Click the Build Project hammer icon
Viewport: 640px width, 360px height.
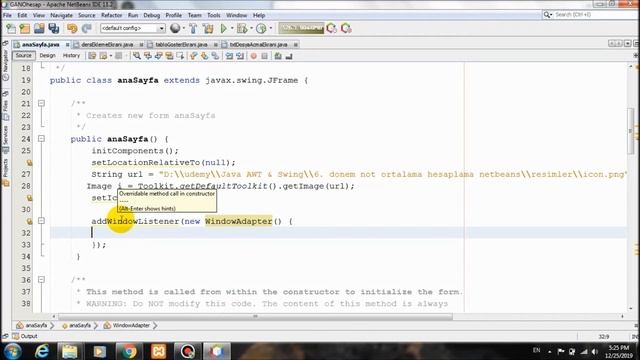193,28
